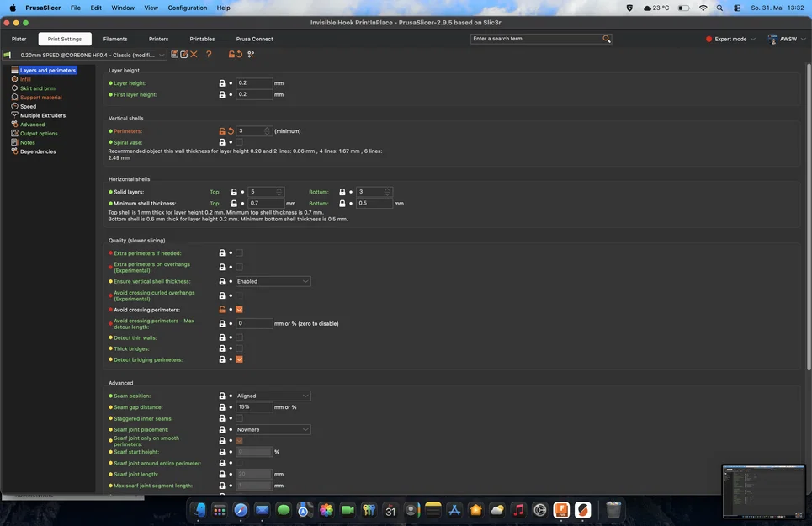Enable the Spiral vase checkbox
Viewport: 812px width, 526px height.
pos(239,142)
